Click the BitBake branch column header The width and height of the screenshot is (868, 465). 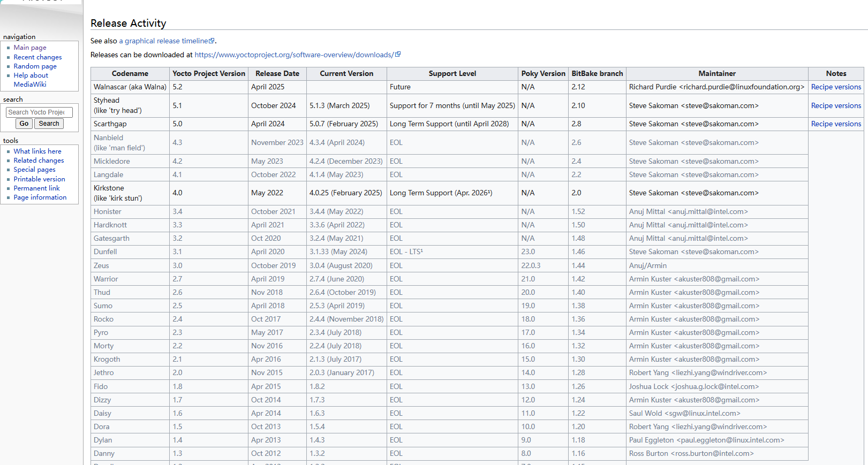(x=598, y=74)
